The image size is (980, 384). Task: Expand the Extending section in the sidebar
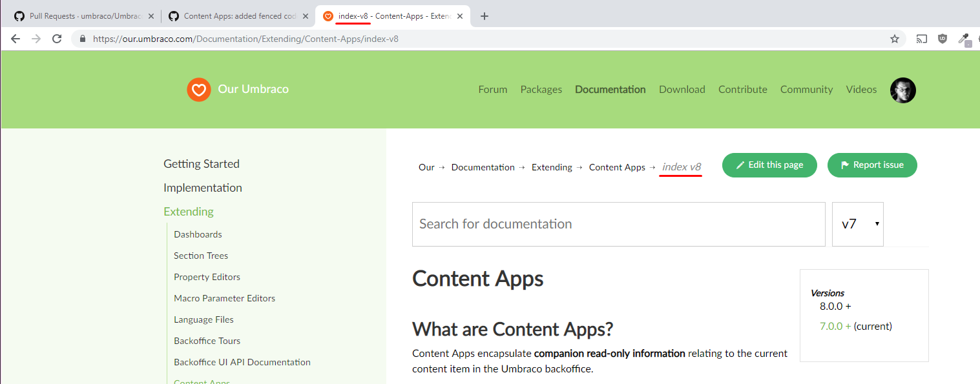pos(188,211)
